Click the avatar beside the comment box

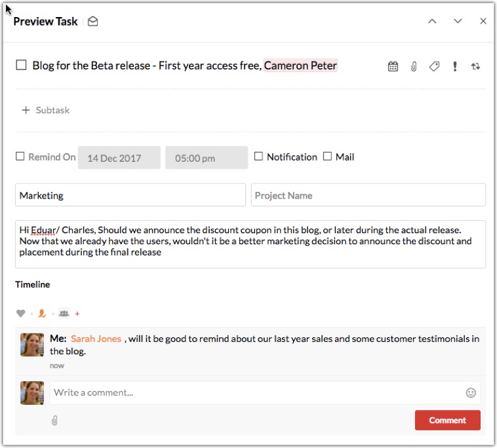tap(32, 393)
